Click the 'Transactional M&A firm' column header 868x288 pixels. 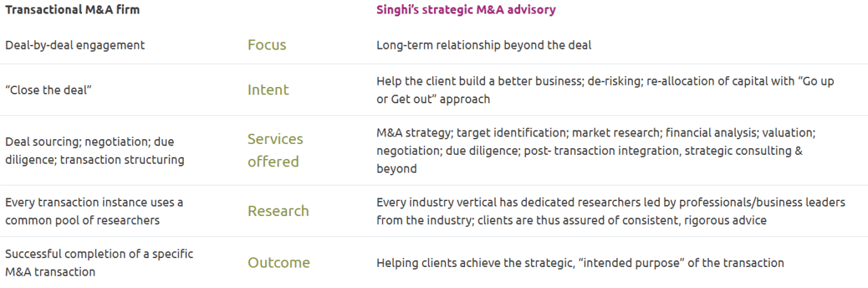tap(73, 10)
